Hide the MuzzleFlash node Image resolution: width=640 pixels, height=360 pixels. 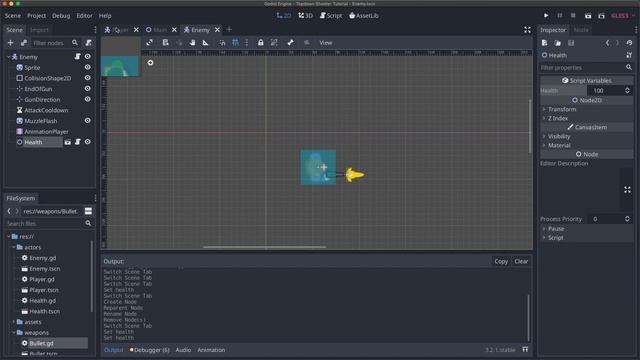click(87, 121)
